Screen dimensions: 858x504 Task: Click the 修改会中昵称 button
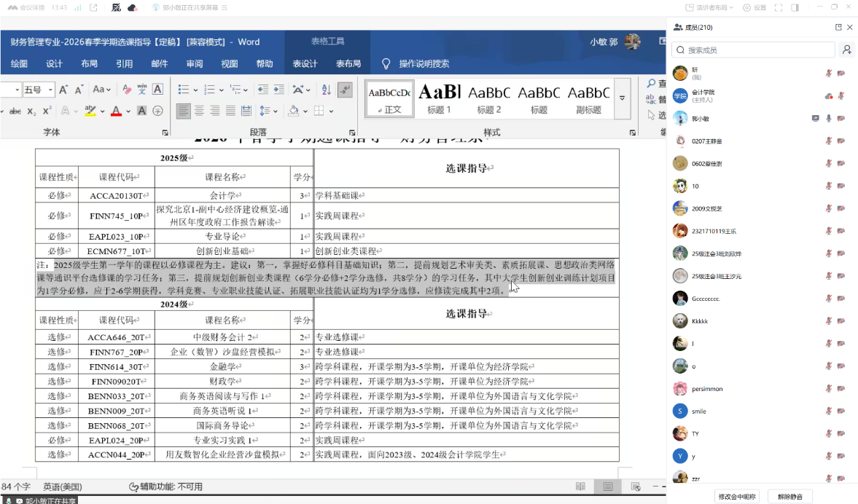737,496
